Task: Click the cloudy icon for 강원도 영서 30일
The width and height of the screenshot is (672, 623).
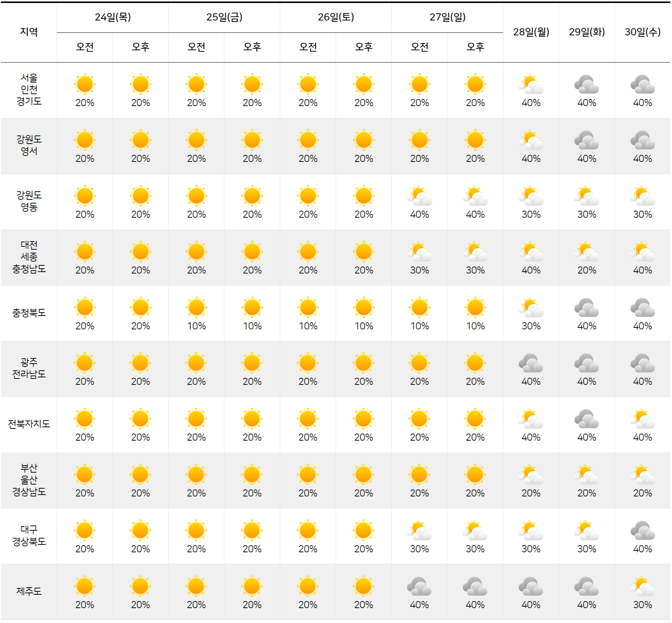Action: 643,140
